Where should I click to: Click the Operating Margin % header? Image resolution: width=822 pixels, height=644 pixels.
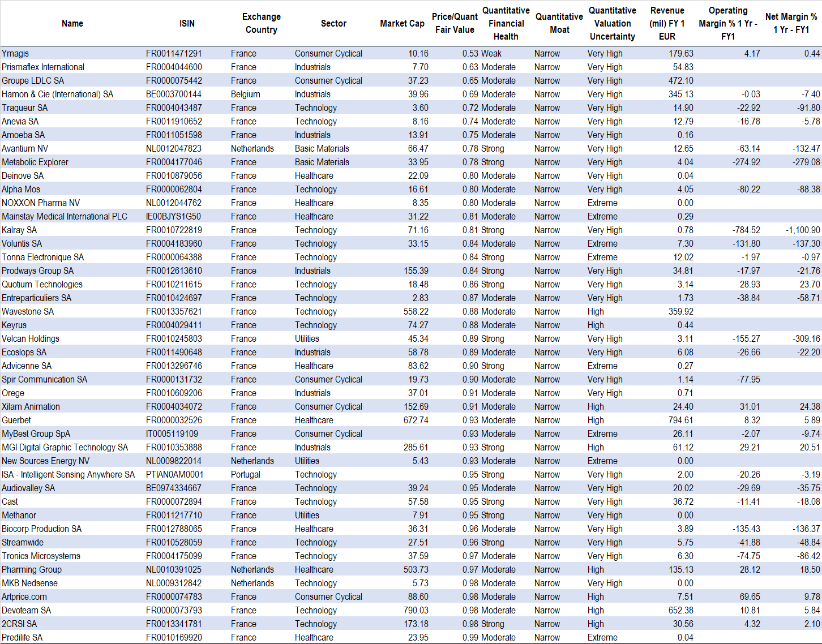coord(728,23)
